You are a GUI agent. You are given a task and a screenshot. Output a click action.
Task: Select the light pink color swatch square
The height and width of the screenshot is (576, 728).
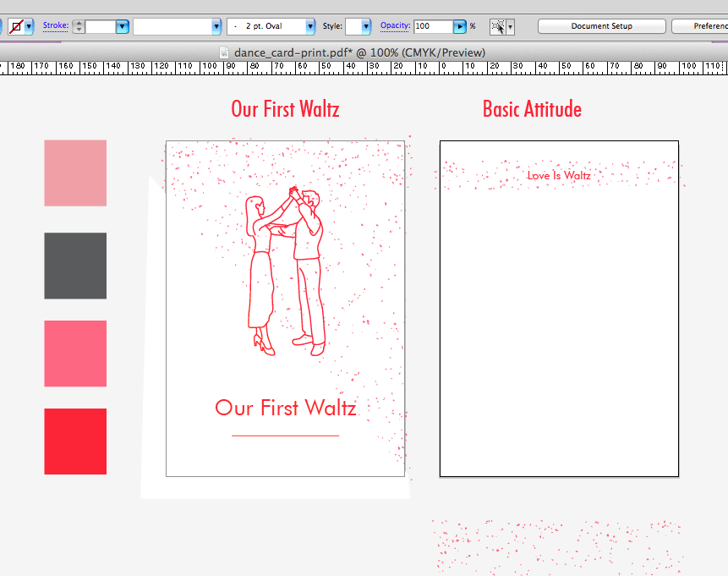75,173
